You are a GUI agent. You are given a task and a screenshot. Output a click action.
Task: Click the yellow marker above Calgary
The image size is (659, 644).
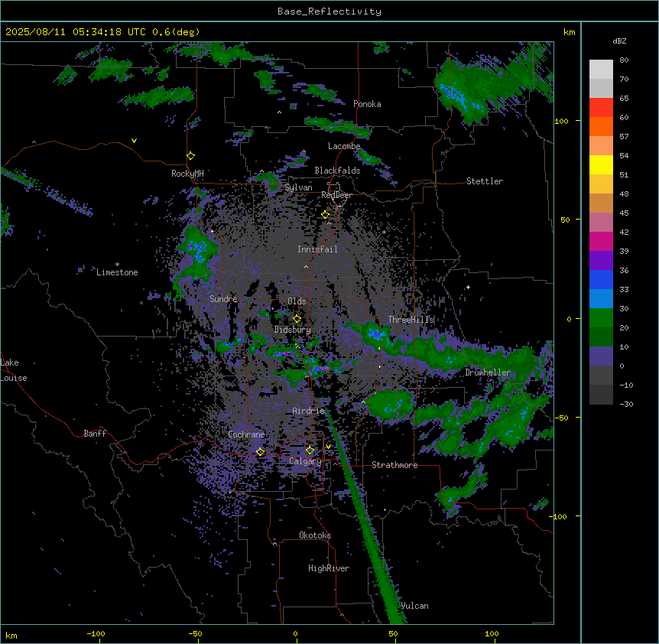(x=310, y=450)
